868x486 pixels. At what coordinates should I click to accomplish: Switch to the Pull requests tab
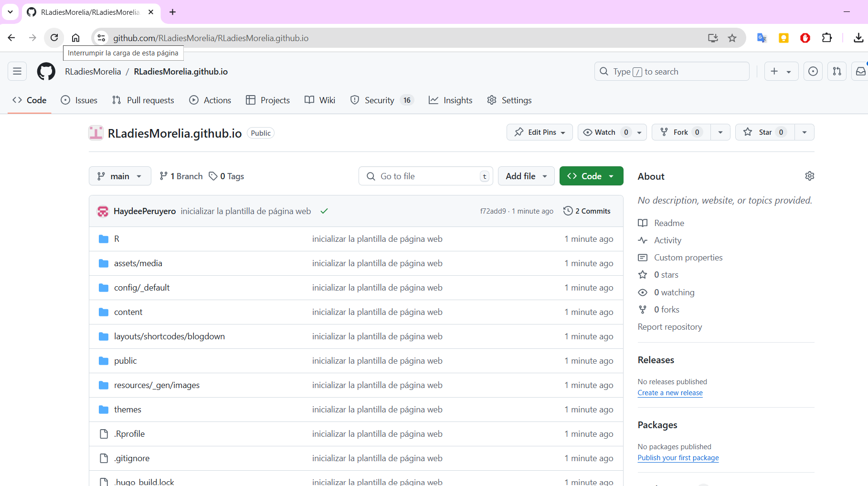(143, 100)
